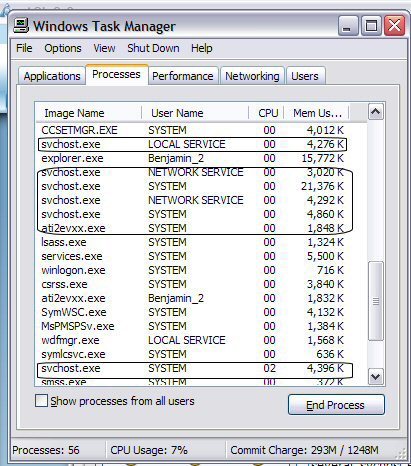Sort by User Name column header
Viewport: 411px width, 466px height.
tap(195, 113)
